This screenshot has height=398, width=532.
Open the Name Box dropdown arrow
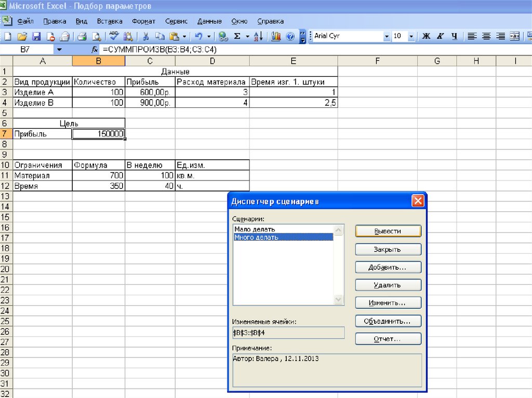pyautogui.click(x=59, y=49)
